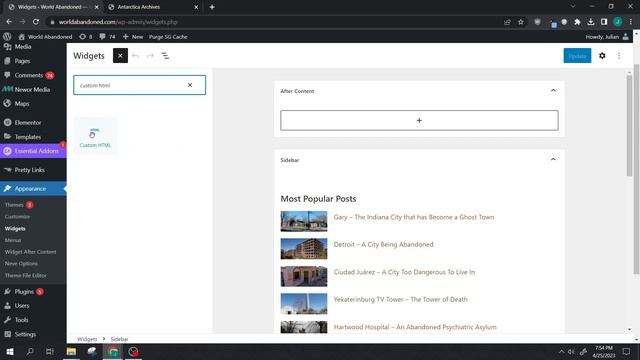Click Purge SG Cache
This screenshot has width=640, height=360.
pyautogui.click(x=168, y=37)
